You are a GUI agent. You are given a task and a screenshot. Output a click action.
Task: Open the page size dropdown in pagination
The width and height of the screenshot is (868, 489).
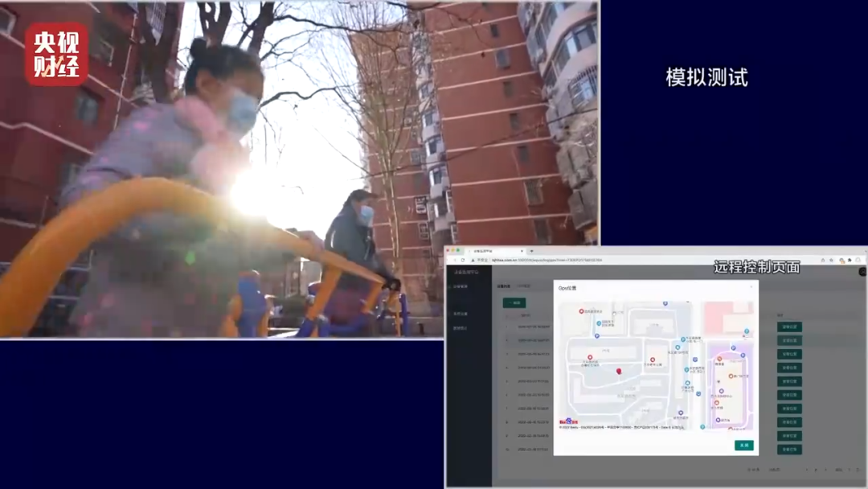click(x=775, y=470)
